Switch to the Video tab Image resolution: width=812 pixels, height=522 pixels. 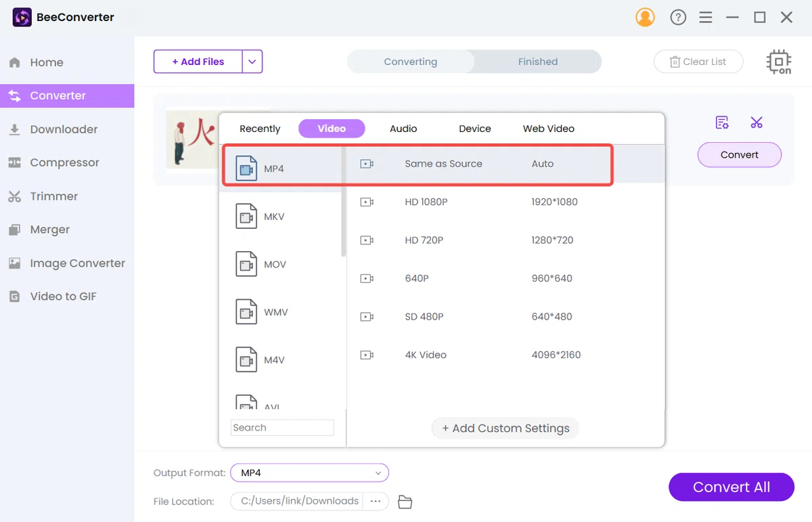pyautogui.click(x=332, y=129)
